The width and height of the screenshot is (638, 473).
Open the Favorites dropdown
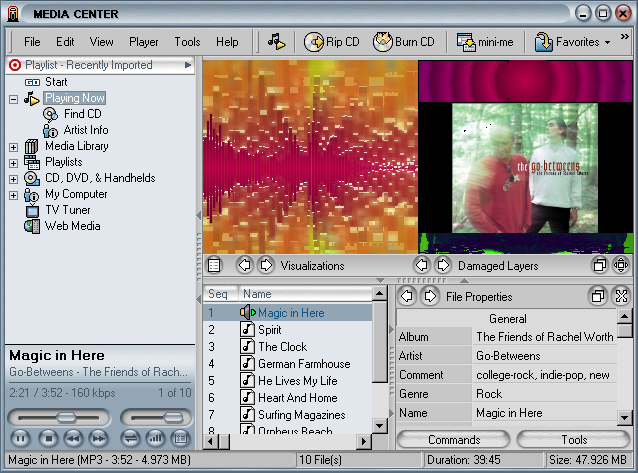(x=572, y=42)
